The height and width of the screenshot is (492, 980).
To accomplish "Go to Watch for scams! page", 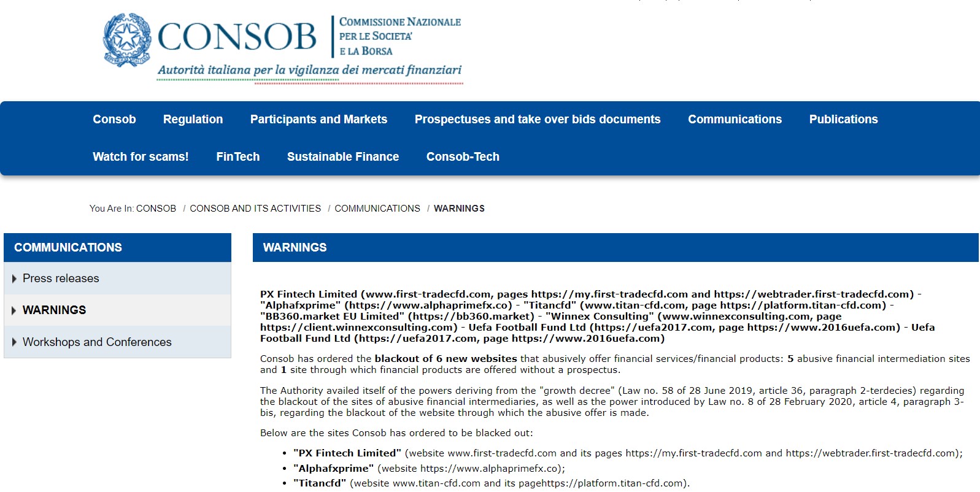I will click(141, 157).
